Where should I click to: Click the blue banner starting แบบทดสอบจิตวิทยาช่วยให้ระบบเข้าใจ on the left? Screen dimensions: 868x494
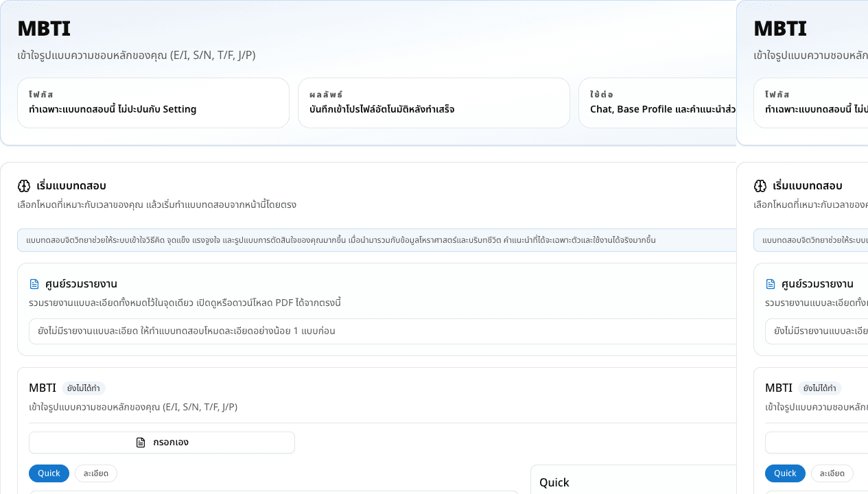pyautogui.click(x=377, y=240)
